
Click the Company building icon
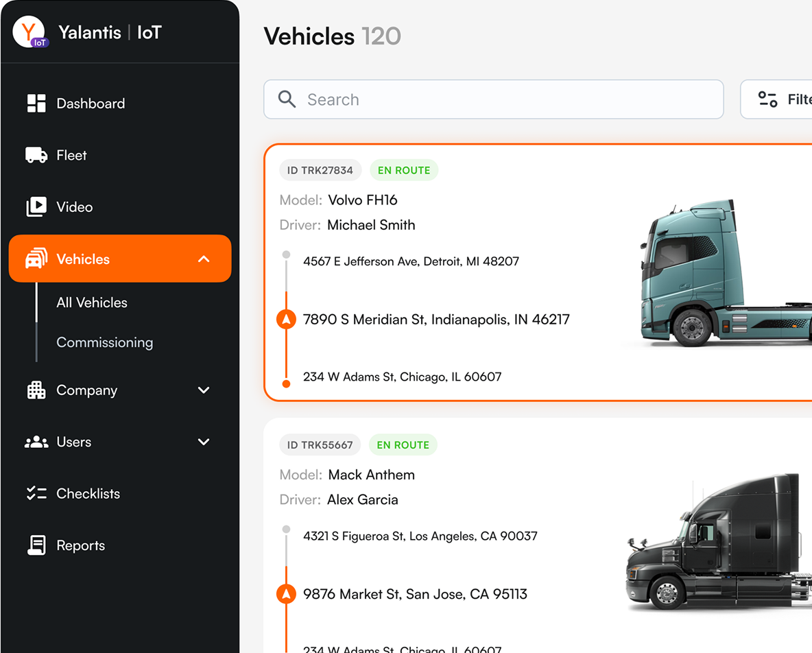(x=36, y=390)
